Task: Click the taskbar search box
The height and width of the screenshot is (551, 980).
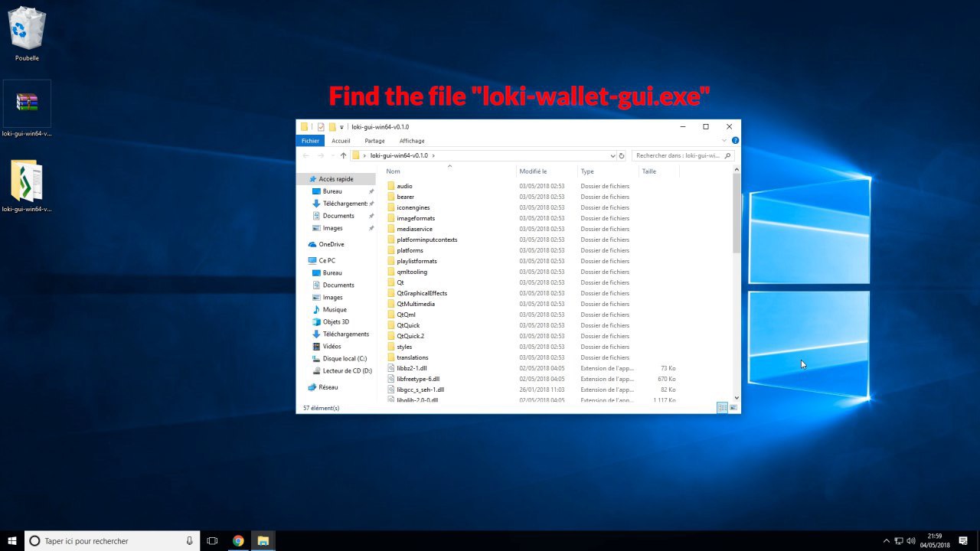Action: 113,541
